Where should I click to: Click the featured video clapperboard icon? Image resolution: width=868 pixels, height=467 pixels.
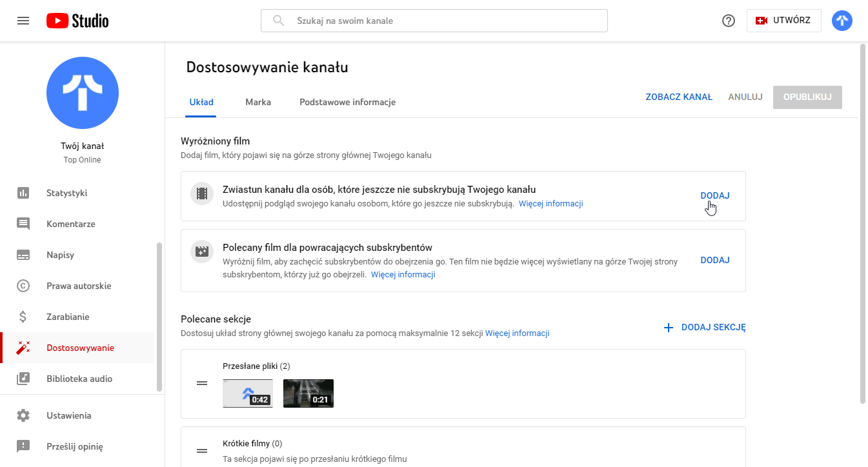tap(202, 251)
